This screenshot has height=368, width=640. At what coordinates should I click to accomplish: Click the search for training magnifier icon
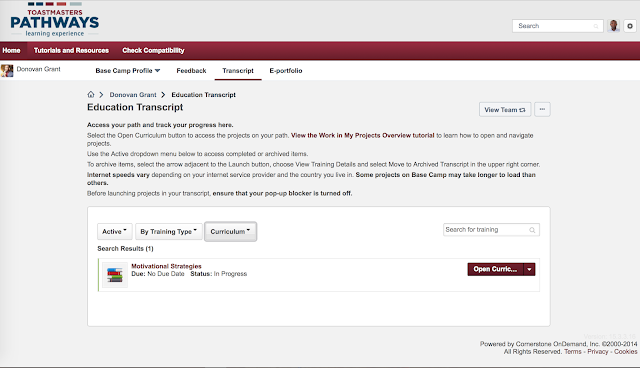(532, 230)
